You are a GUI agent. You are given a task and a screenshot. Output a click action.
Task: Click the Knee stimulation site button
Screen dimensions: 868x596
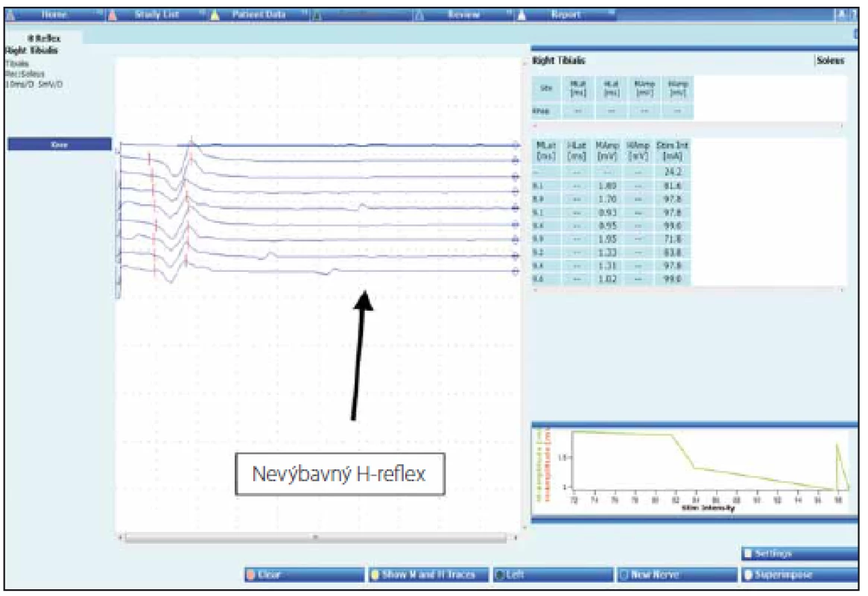tap(59, 145)
